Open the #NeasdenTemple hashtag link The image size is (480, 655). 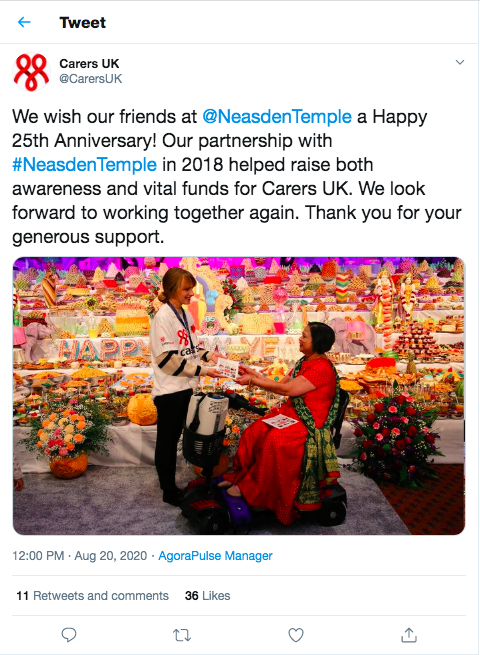84,165
